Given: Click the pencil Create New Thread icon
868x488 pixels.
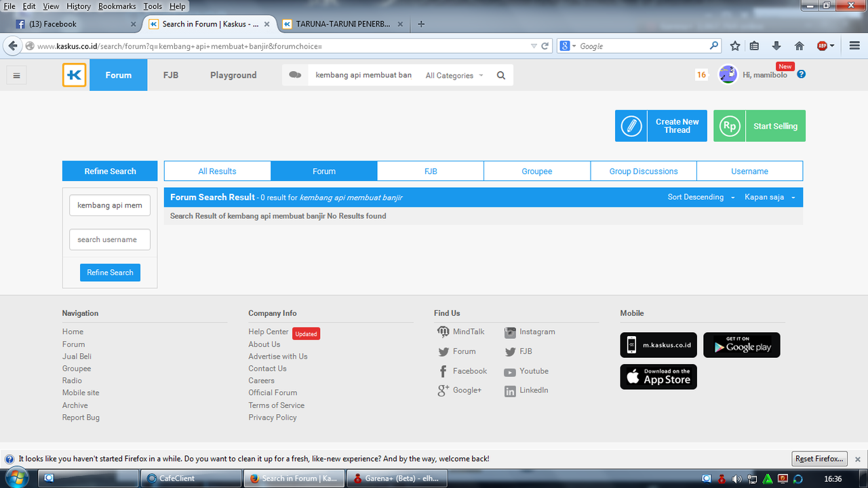Looking at the screenshot, I should (631, 126).
